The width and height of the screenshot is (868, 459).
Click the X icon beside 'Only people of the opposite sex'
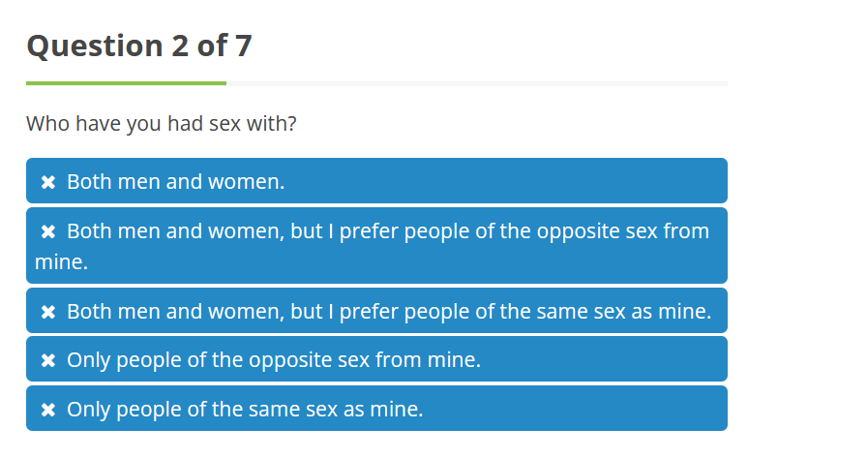48,361
